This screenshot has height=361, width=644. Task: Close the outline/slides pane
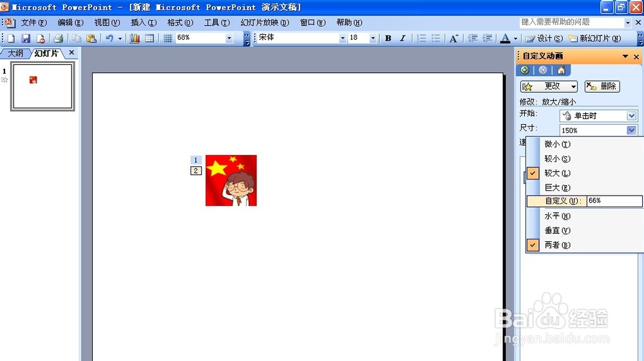71,53
